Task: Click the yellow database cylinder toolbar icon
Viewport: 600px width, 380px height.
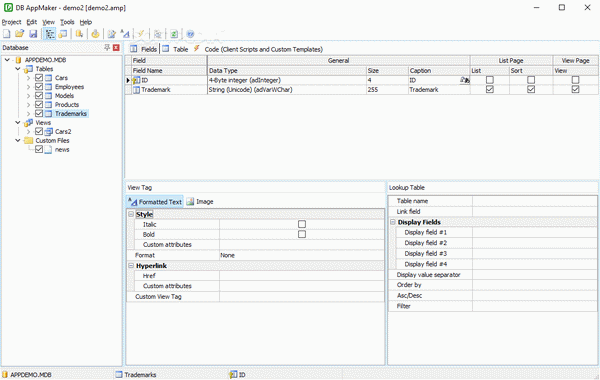Action: (79, 34)
